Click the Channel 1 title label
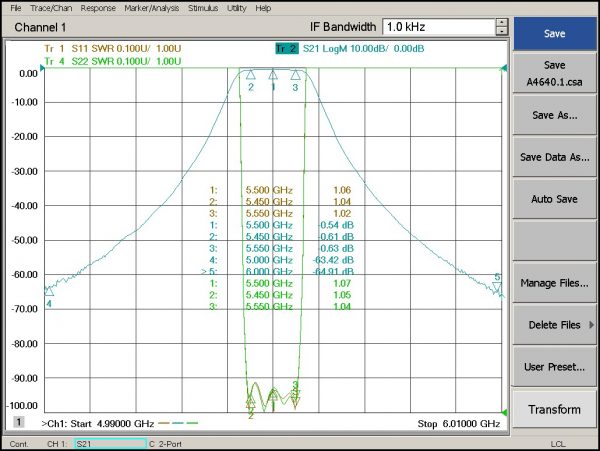 pos(40,27)
